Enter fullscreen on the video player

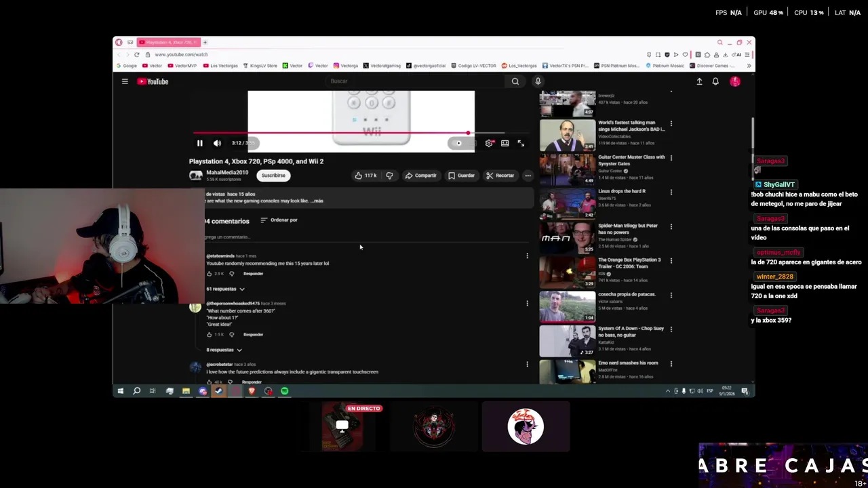coord(521,143)
